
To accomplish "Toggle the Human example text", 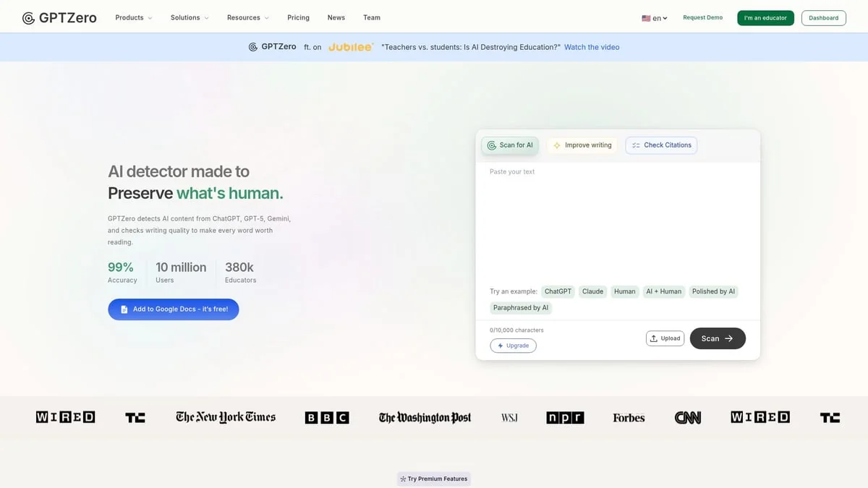I will click(x=624, y=291).
